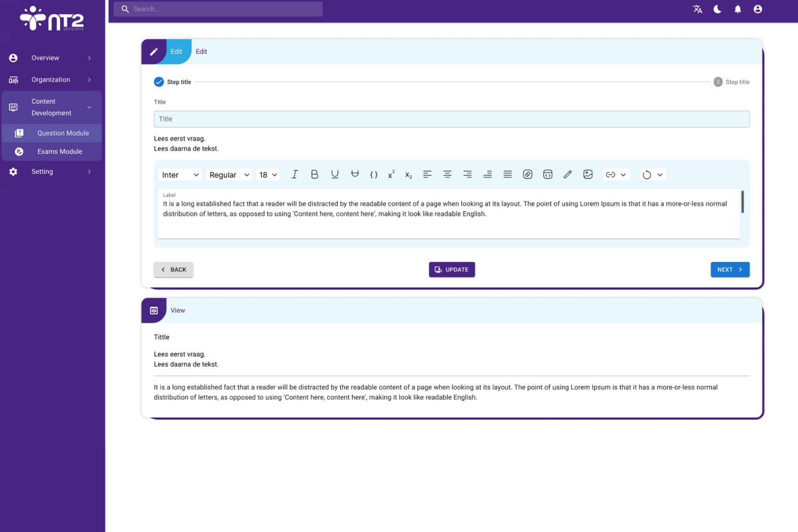The image size is (798, 532).
Task: Align text left
Action: (x=427, y=174)
